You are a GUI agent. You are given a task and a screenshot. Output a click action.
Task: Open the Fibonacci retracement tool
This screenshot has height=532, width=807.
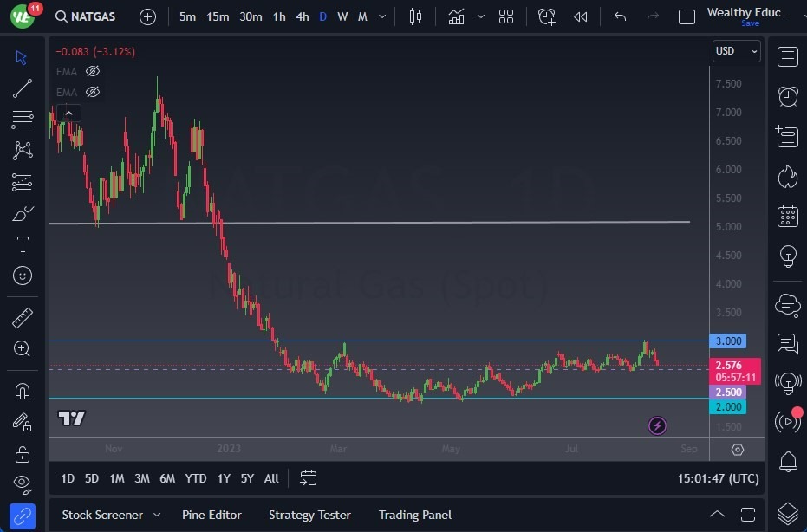pos(23,120)
